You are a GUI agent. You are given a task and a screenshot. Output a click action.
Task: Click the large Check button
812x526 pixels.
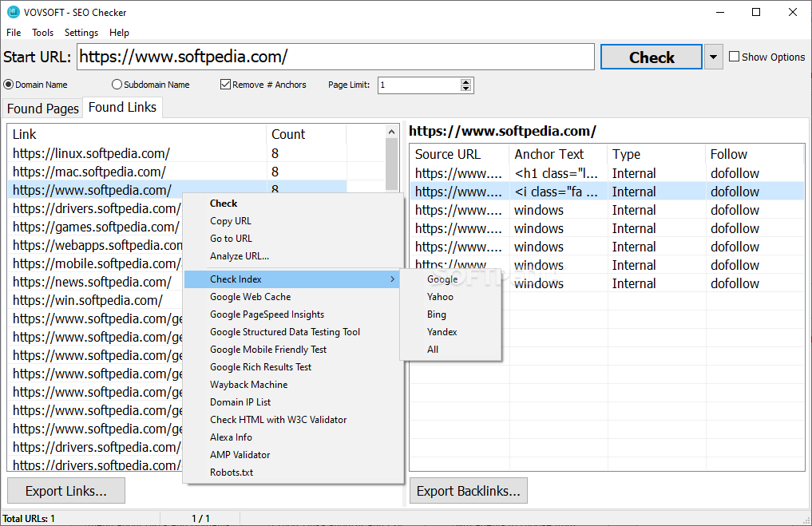(x=651, y=57)
